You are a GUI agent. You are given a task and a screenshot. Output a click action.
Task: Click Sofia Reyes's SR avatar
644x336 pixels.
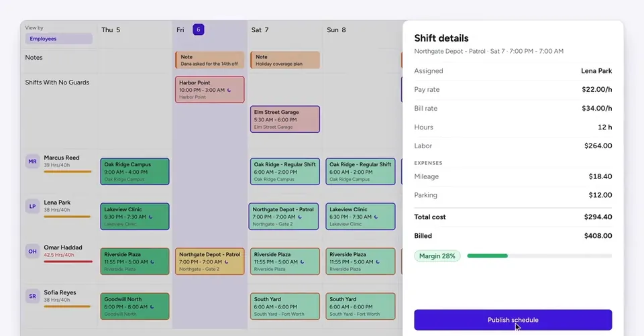point(32,296)
